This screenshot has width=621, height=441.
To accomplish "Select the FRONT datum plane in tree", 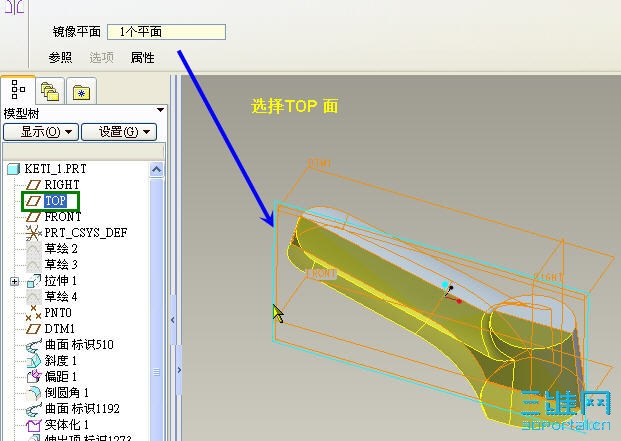I will 63,217.
